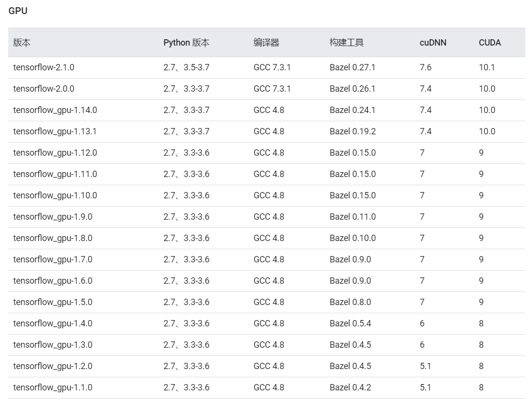Click the Bazel 0.11.0 cell

tap(353, 217)
